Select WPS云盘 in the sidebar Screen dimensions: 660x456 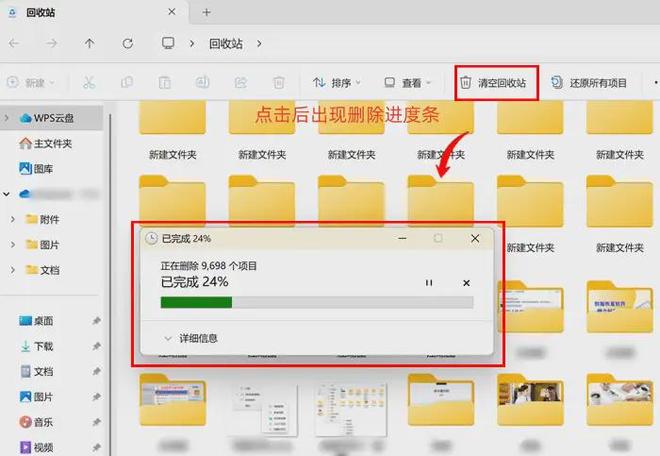pyautogui.click(x=52, y=118)
